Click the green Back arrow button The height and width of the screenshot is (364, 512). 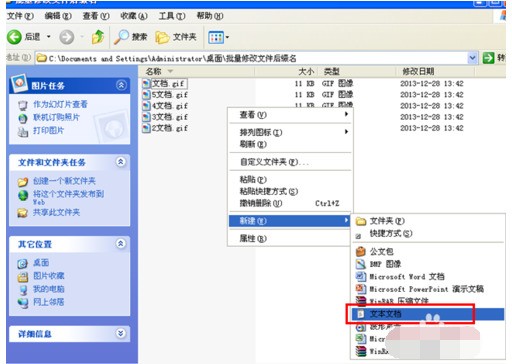[x=14, y=37]
